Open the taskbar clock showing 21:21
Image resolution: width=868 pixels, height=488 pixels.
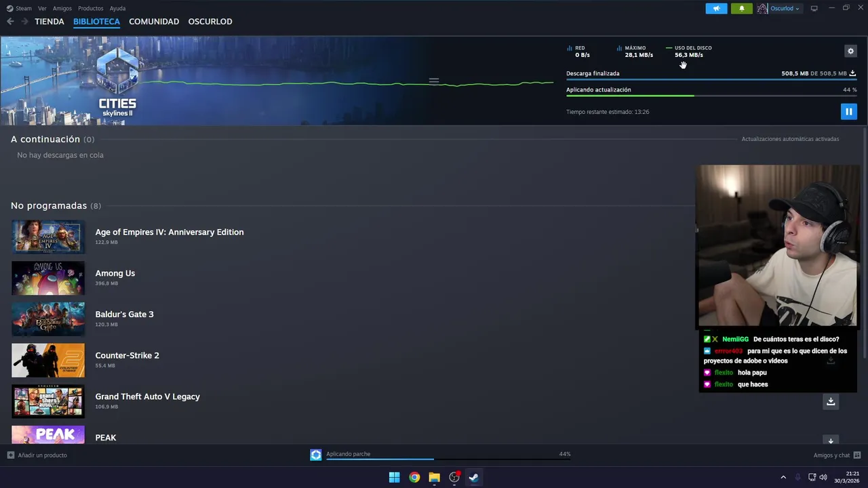(847, 477)
